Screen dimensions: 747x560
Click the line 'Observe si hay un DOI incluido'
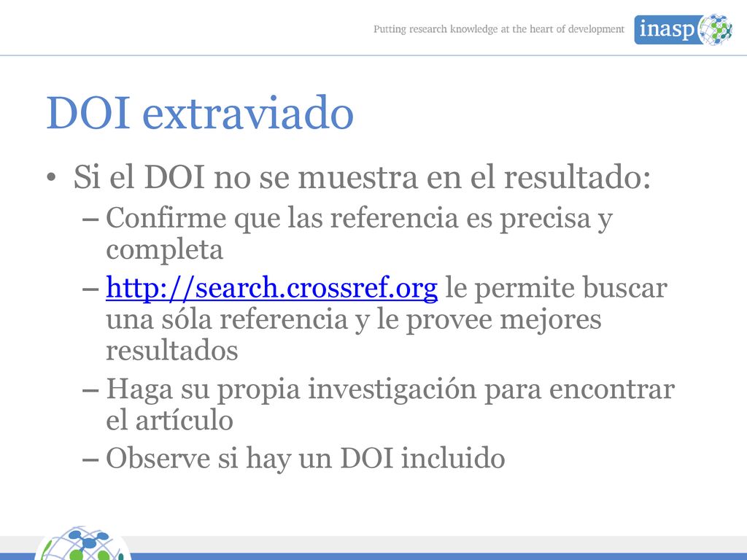tap(305, 458)
